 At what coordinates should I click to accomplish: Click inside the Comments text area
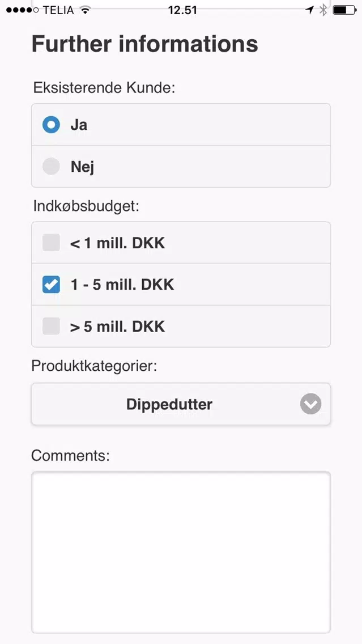tap(181, 552)
